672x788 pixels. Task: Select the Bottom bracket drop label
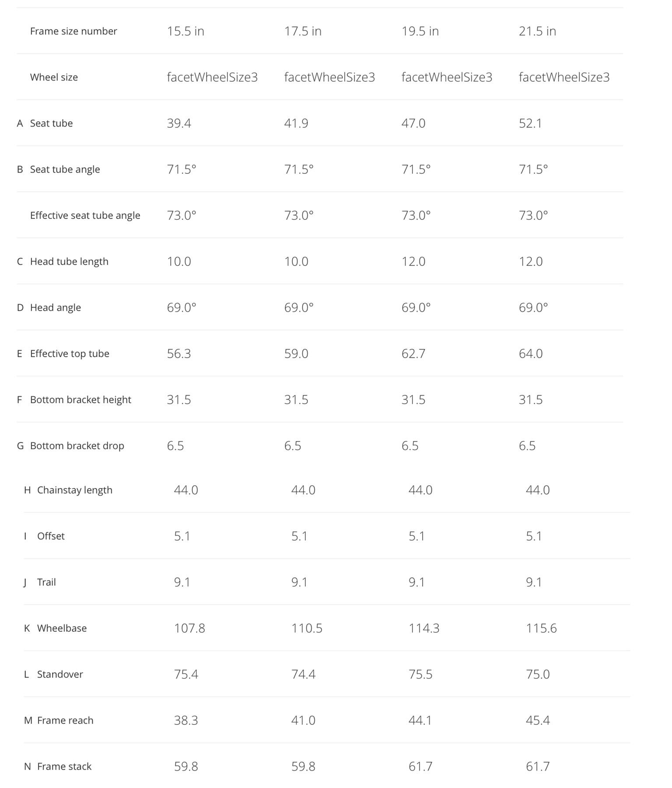[77, 446]
